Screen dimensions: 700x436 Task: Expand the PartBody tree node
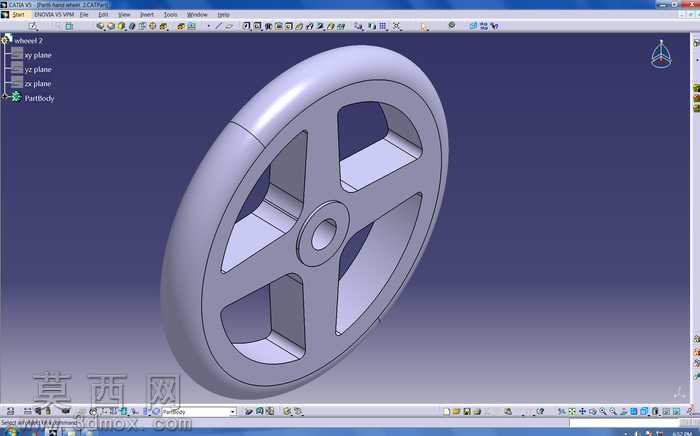pyautogui.click(x=4, y=97)
